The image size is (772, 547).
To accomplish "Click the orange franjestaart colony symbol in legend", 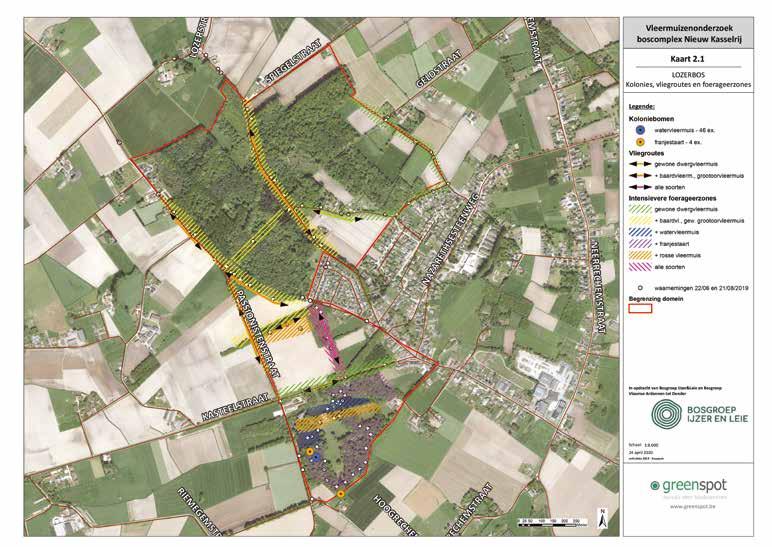I will tap(640, 142).
